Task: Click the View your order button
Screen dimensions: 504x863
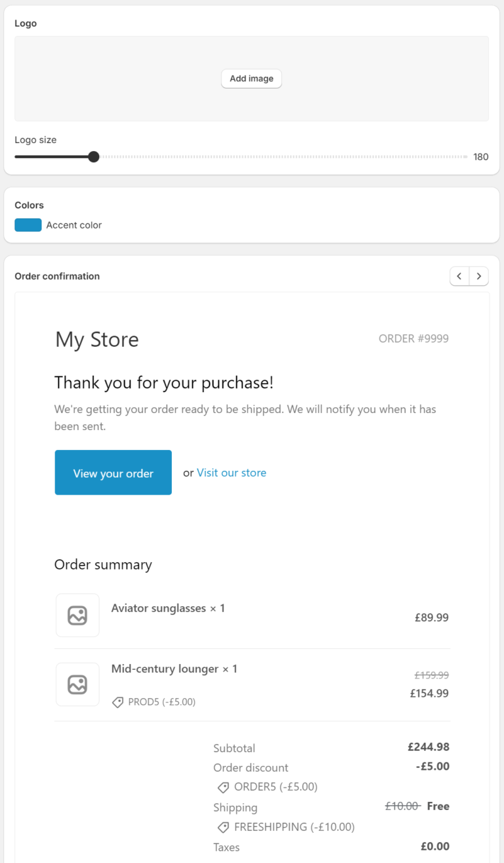Action: coord(113,472)
